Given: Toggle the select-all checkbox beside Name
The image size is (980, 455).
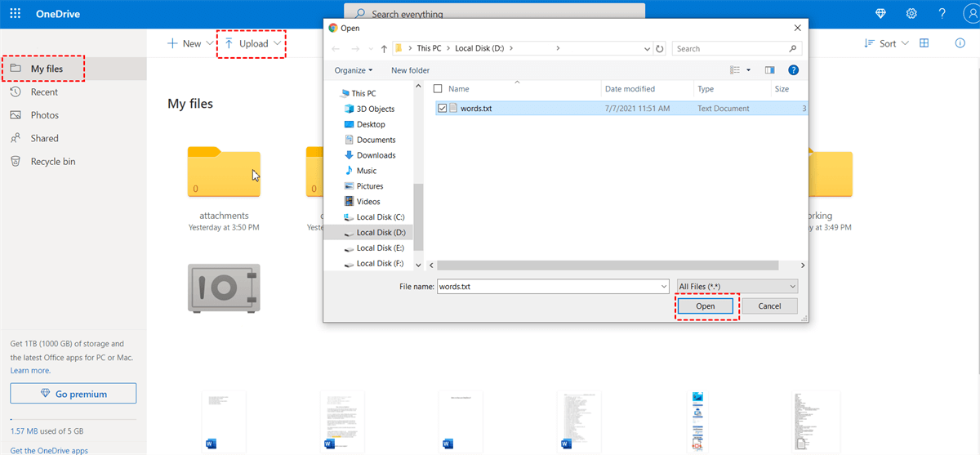Looking at the screenshot, I should [438, 89].
